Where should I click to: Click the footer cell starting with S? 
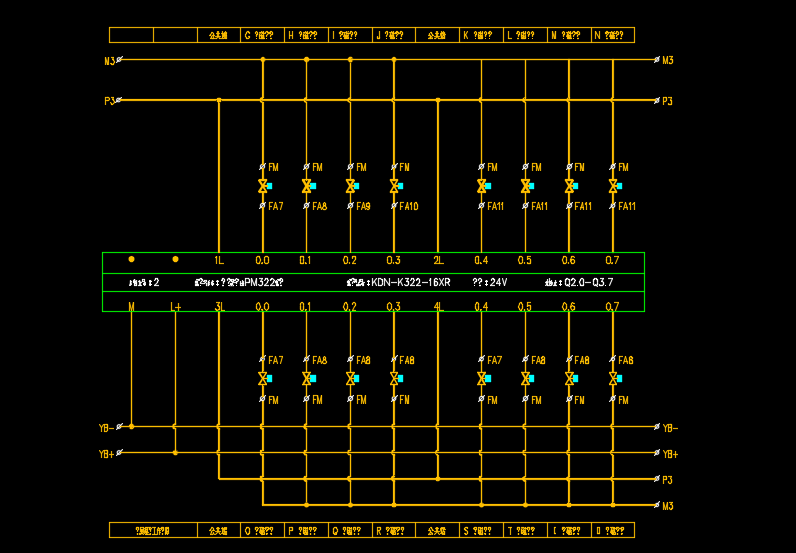(481, 530)
